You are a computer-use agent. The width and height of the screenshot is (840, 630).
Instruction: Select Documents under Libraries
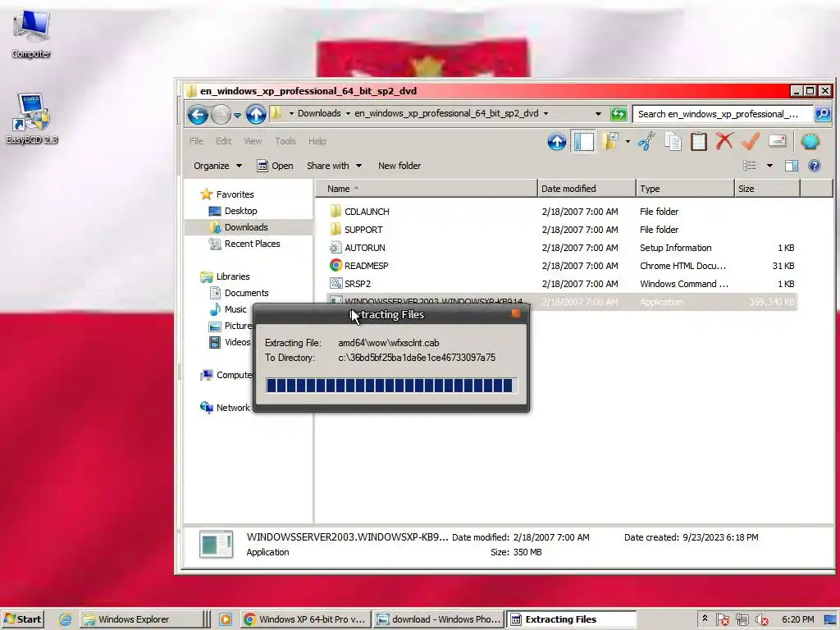[x=239, y=293]
